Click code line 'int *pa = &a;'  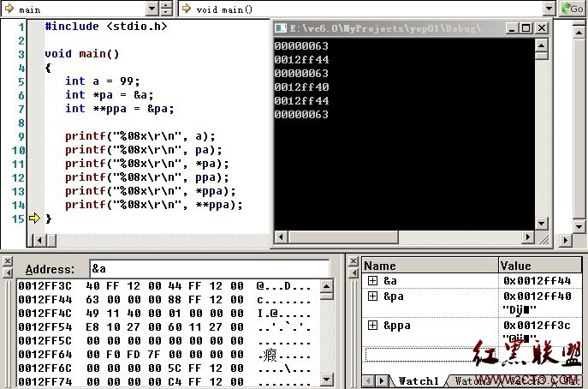click(109, 95)
